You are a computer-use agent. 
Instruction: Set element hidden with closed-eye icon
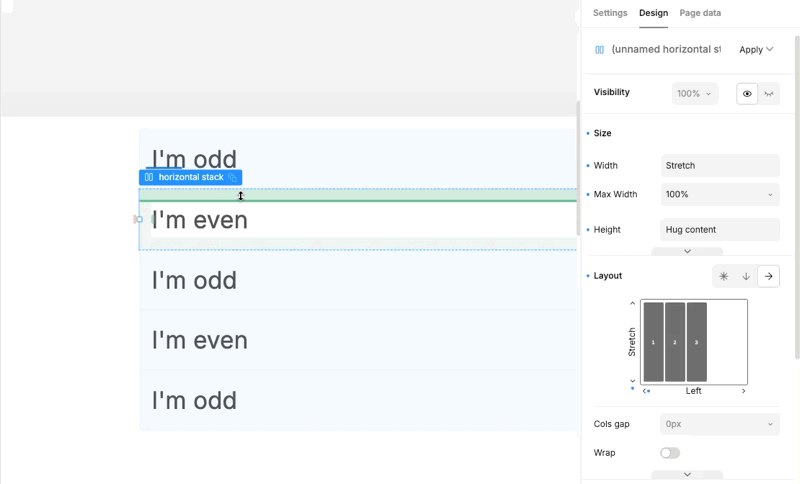[x=769, y=94]
